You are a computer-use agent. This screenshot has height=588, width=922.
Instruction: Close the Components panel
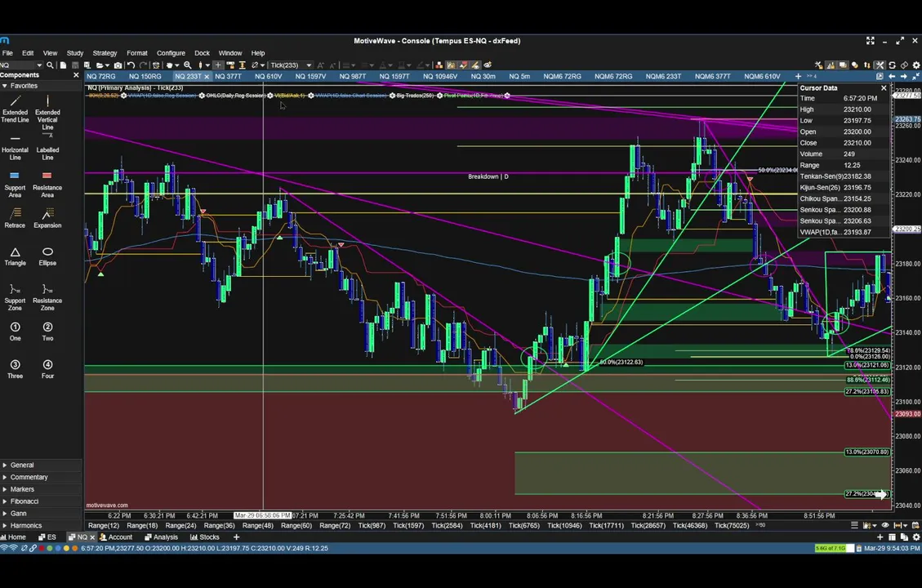tap(76, 75)
